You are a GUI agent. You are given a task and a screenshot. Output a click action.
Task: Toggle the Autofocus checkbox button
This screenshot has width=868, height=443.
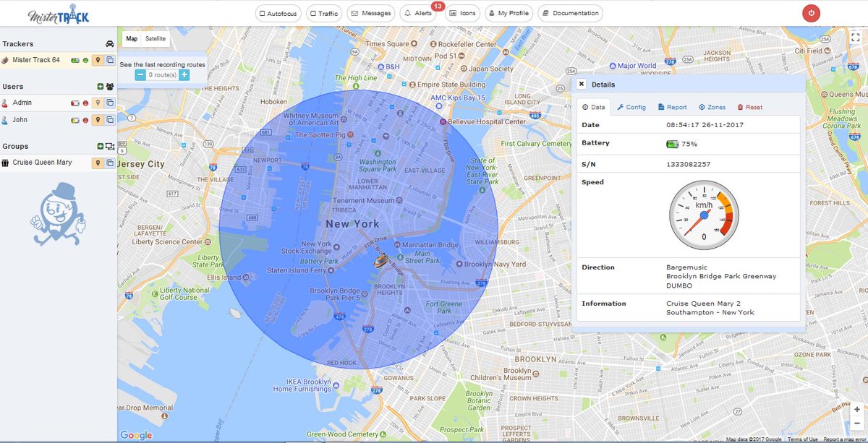pyautogui.click(x=278, y=13)
